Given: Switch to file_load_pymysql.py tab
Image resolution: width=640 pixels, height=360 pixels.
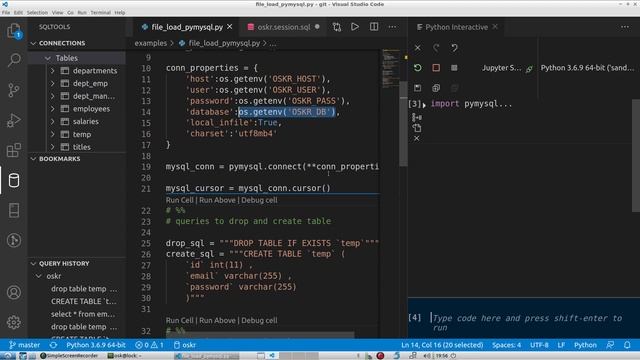Looking at the screenshot, I should pyautogui.click(x=187, y=27).
